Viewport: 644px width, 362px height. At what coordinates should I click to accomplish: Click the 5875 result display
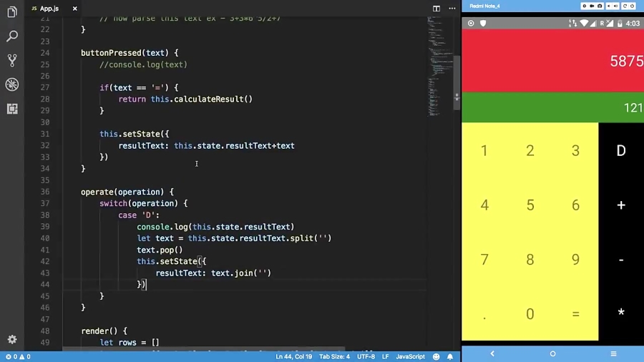553,61
